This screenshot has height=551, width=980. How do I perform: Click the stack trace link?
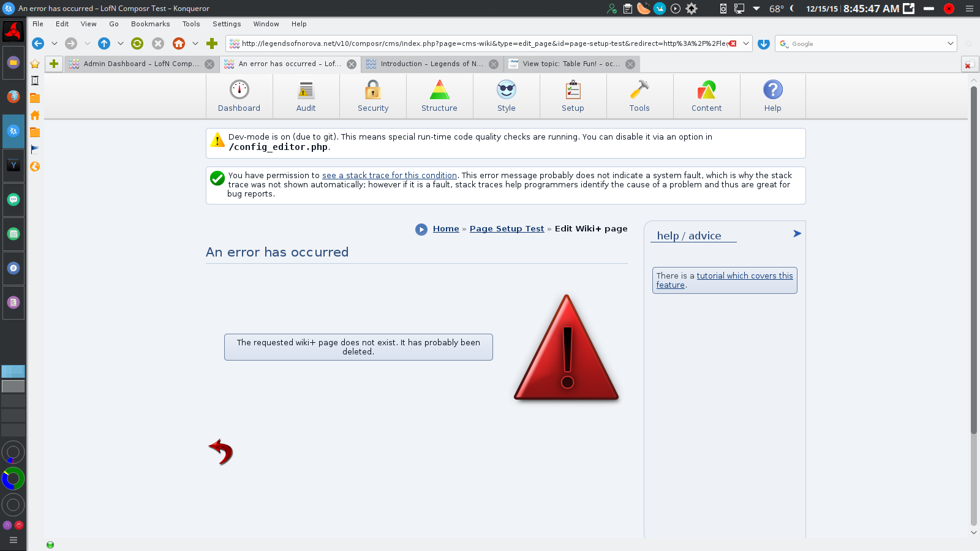click(390, 176)
